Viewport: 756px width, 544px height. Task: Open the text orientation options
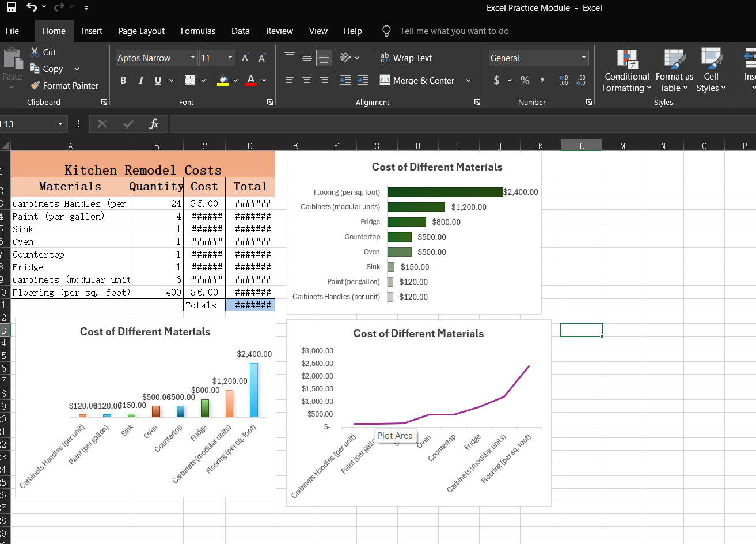349,58
